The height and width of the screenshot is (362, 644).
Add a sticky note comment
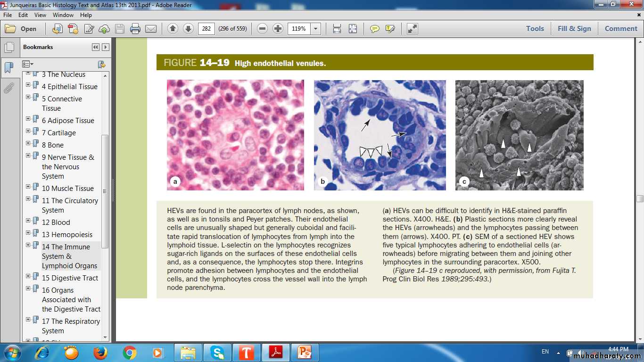tap(375, 29)
